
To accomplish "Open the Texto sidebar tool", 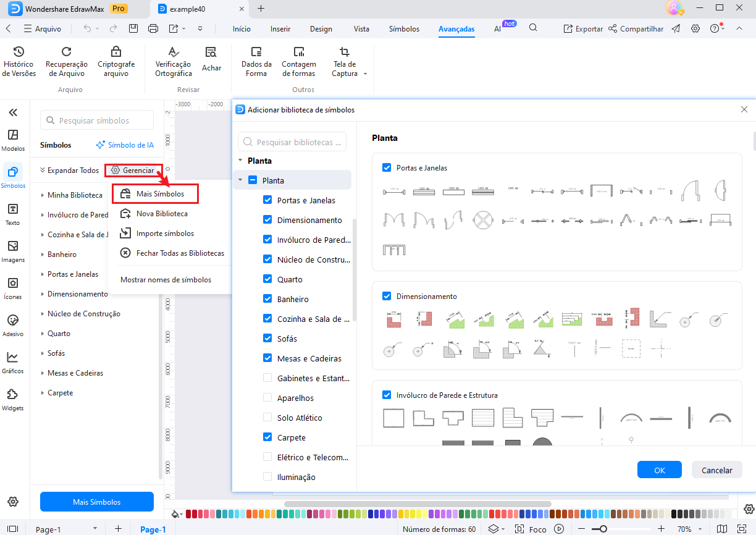I will tap(13, 214).
